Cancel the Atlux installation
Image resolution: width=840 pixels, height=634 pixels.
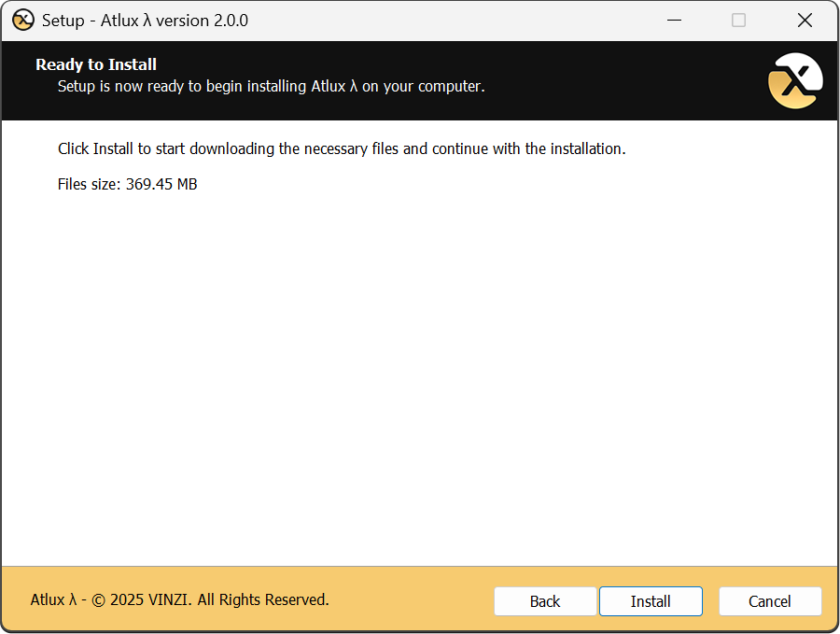click(x=770, y=601)
